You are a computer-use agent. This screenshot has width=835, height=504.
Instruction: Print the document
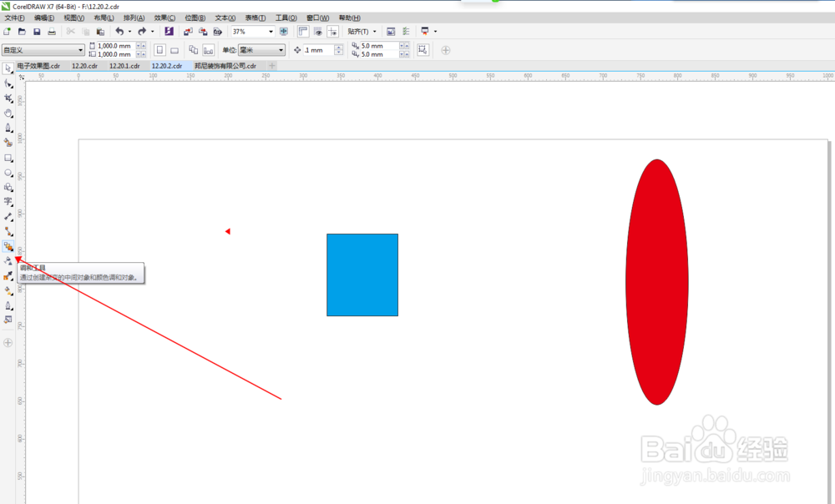point(52,32)
